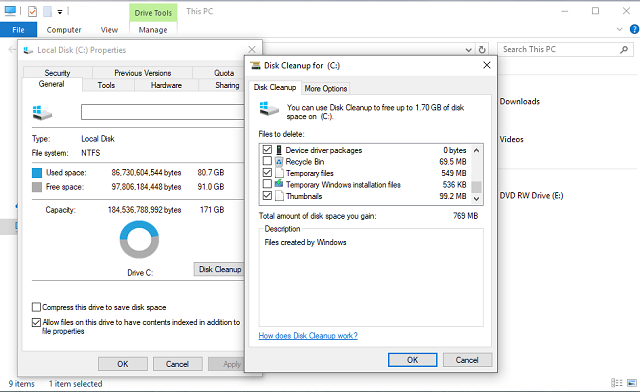Click the Explorer help question mark icon
The height and width of the screenshot is (392, 640).
(634, 29)
